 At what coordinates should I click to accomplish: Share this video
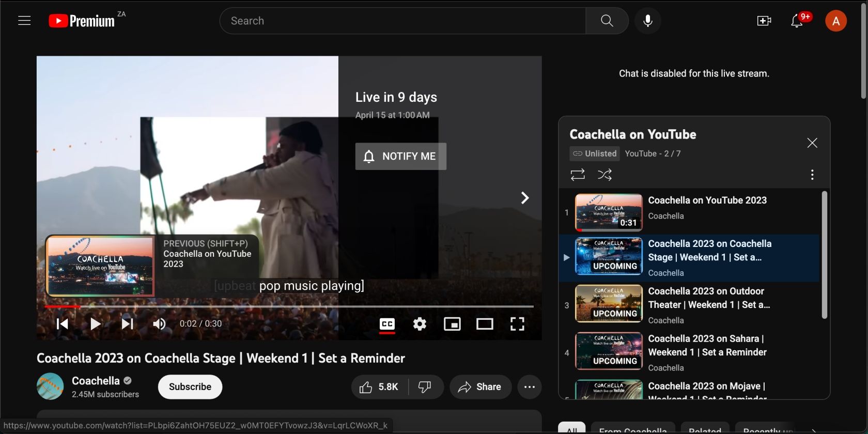[x=481, y=387]
